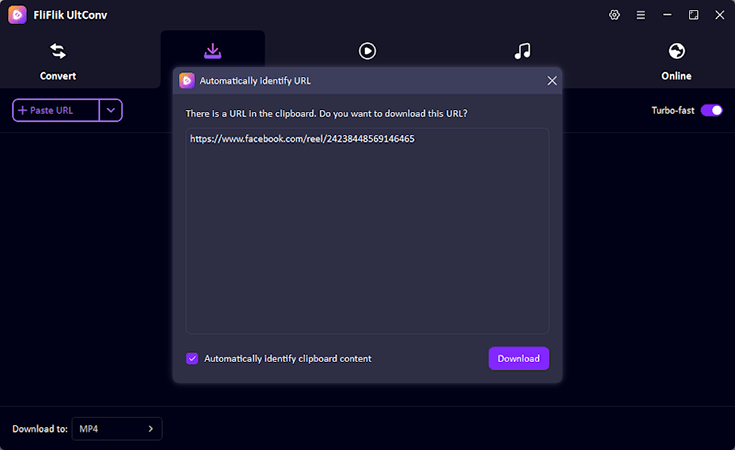Image resolution: width=735 pixels, height=450 pixels.
Task: Minimize the FliFlik UltConv window
Action: tap(667, 15)
